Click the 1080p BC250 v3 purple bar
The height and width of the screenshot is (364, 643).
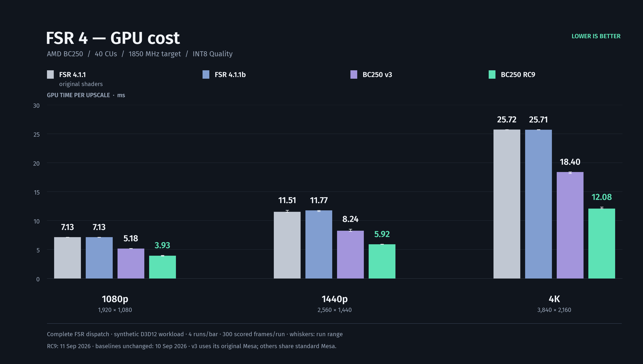[131, 264]
